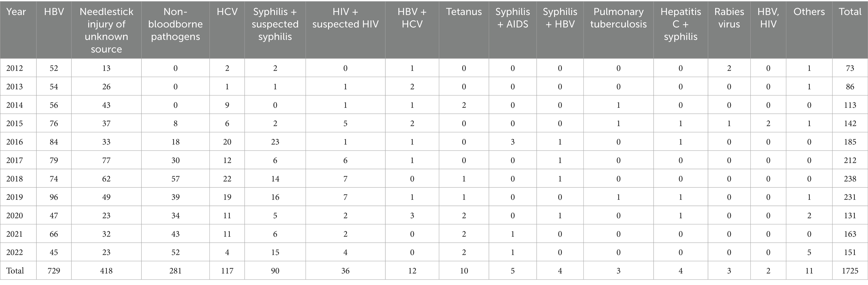Select the HBV column total 729
Screen dimensions: 868x285
coord(54,271)
